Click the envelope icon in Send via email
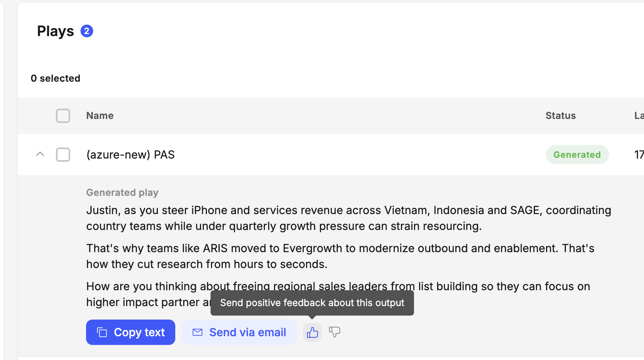The image size is (644, 360). point(197,332)
